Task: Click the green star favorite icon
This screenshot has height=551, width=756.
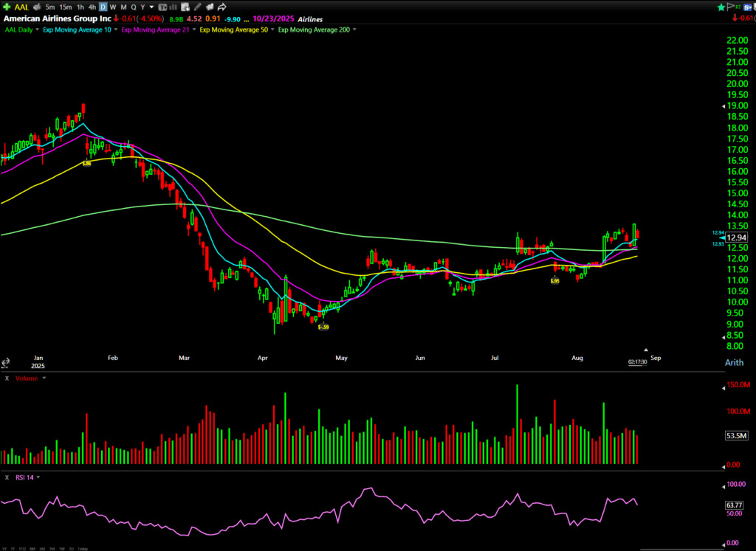Action: coord(721,7)
